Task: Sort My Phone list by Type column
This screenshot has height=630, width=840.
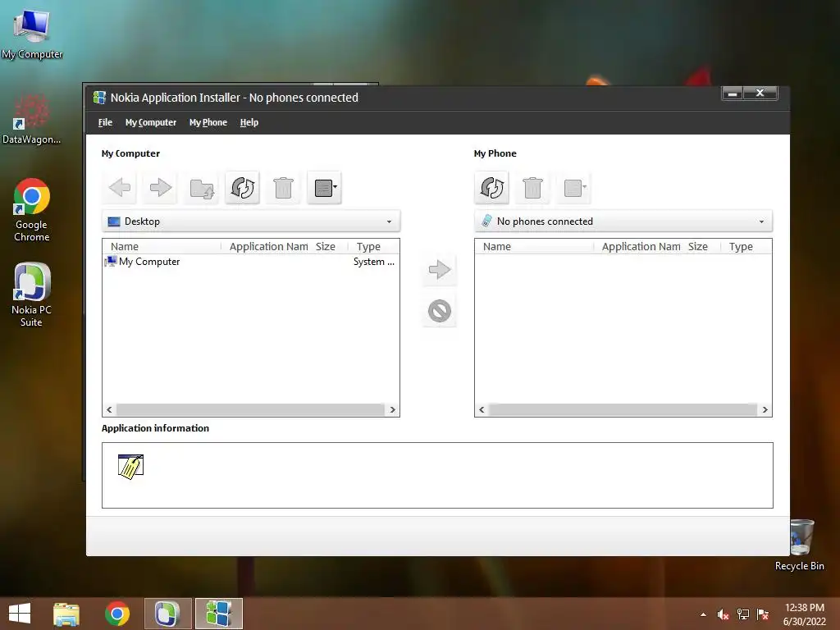Action: click(746, 246)
